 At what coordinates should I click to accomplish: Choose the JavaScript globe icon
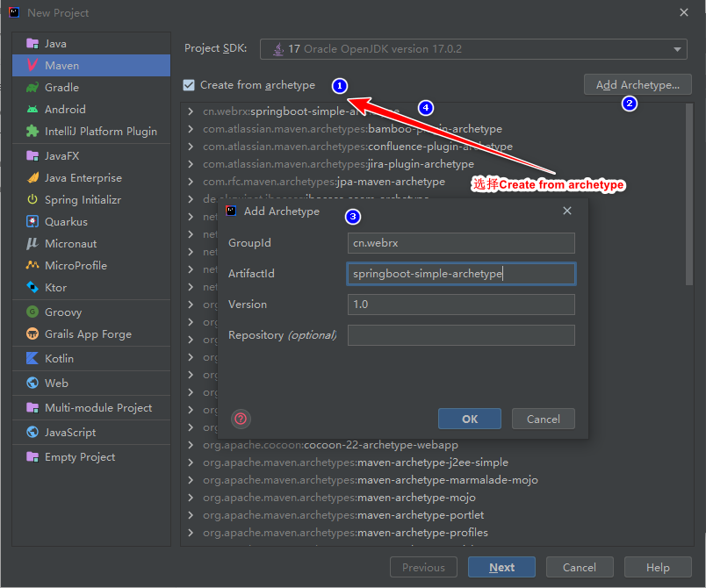(x=32, y=433)
